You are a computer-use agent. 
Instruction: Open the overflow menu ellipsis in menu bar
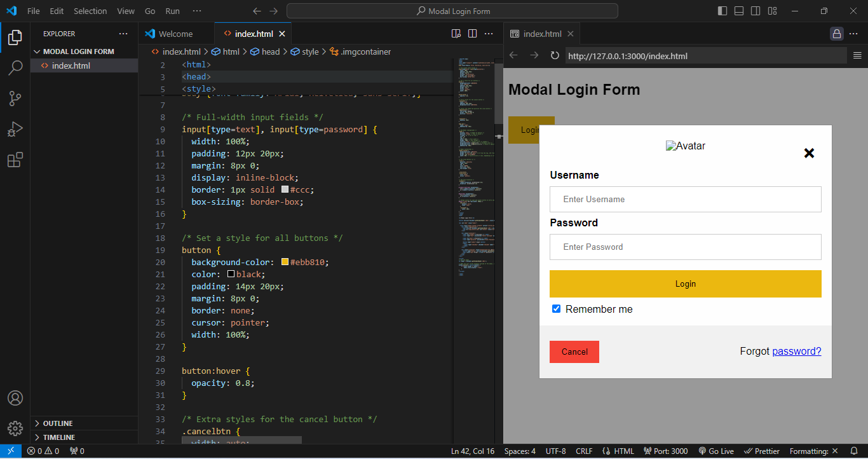[x=197, y=11]
